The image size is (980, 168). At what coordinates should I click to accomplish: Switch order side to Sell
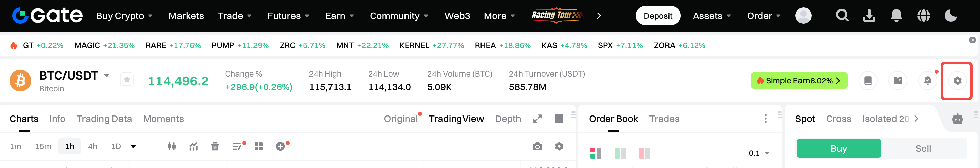pos(923,149)
